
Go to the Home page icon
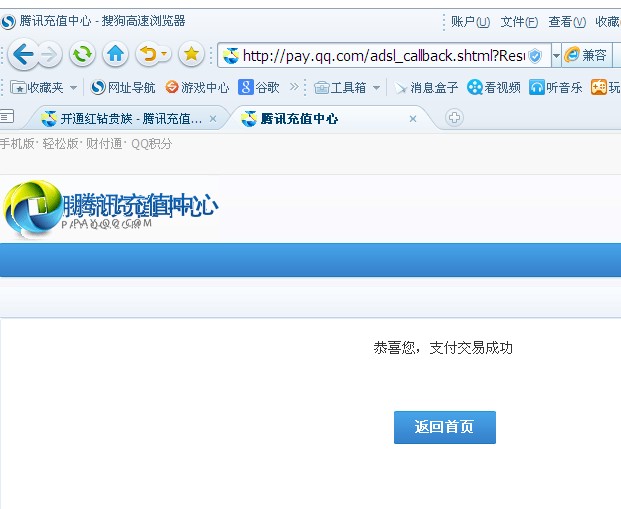115,54
